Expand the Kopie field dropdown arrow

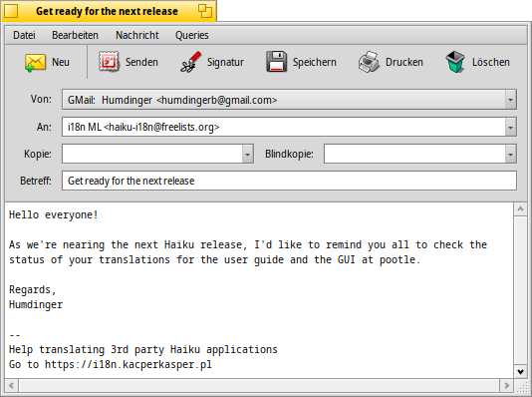click(248, 155)
